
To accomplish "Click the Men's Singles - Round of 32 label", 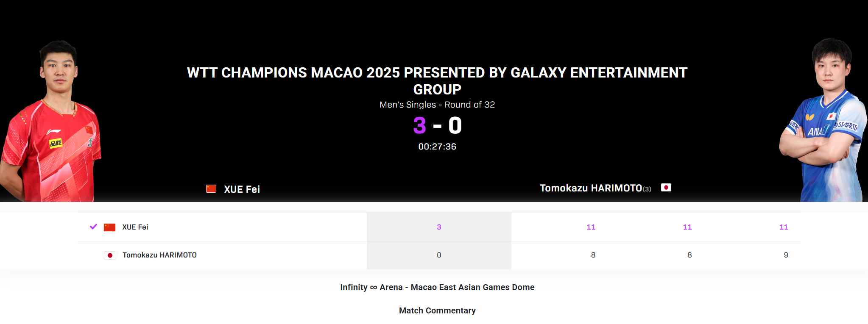I will pyautogui.click(x=437, y=105).
